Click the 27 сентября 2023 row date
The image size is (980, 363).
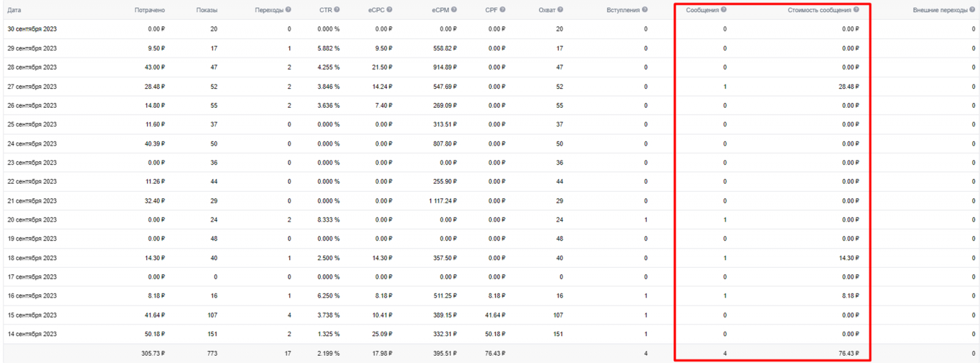32,87
